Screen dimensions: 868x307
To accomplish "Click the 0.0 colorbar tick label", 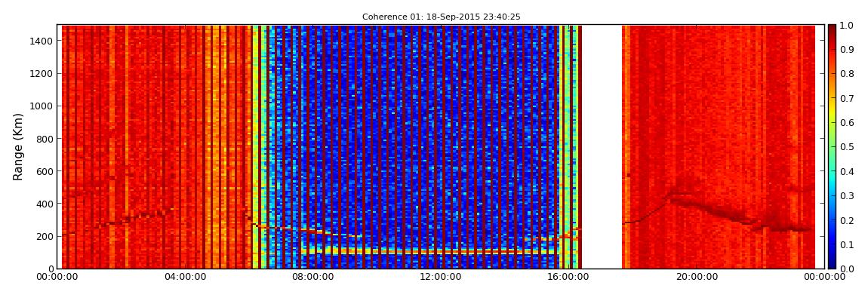I will coord(846,269).
